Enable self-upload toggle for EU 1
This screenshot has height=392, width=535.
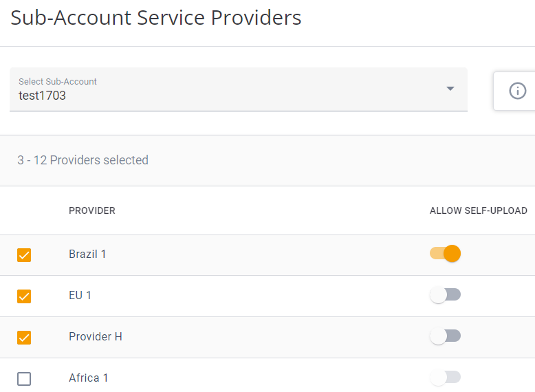(445, 295)
